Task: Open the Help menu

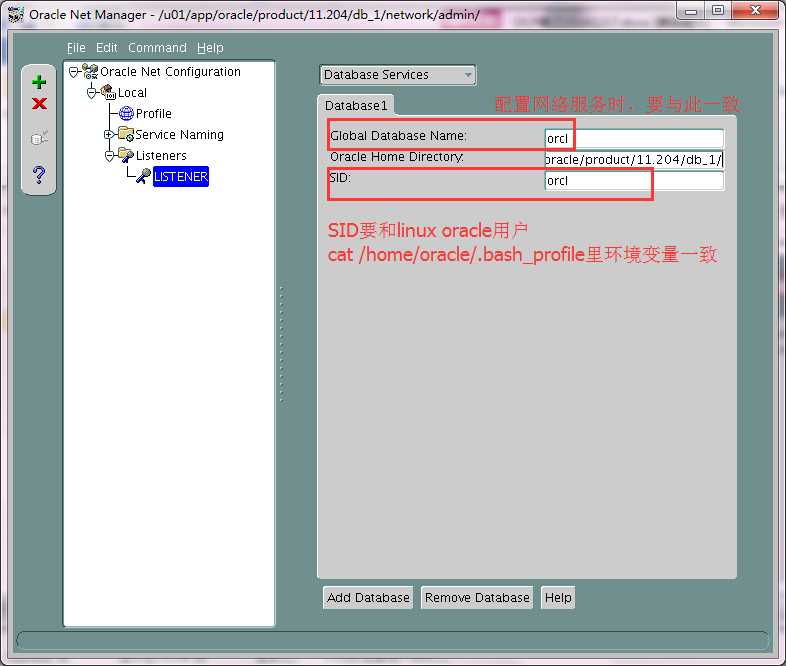Action: tap(210, 48)
